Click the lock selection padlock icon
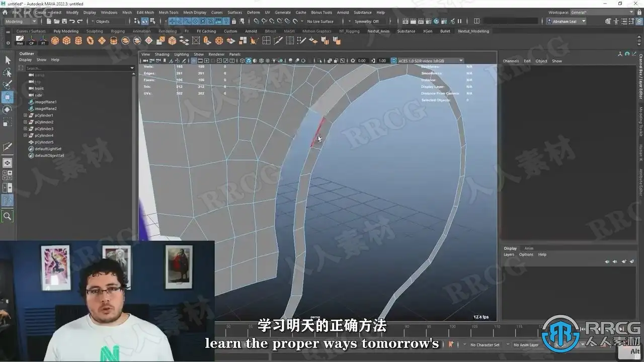The image size is (644, 362). [233, 21]
